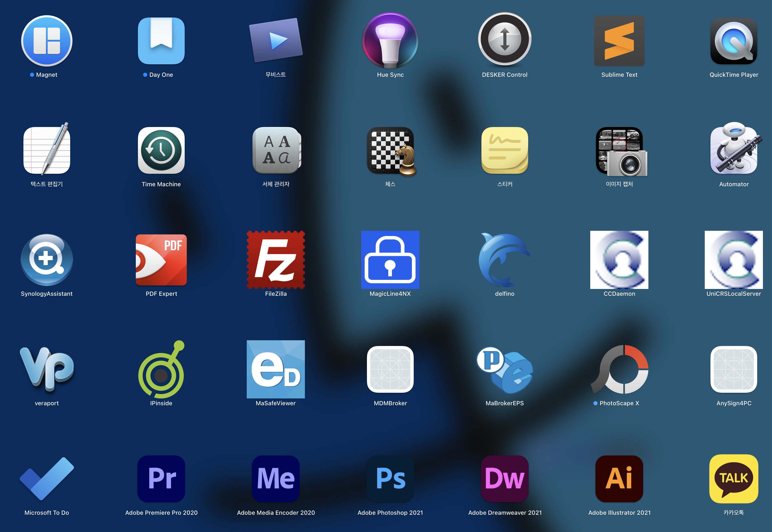Open Time Machine app
Screen dimensions: 772x532
(161, 150)
